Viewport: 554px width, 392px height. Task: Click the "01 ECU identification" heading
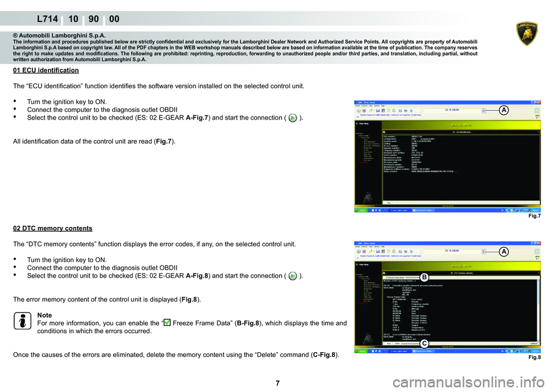(46, 70)
